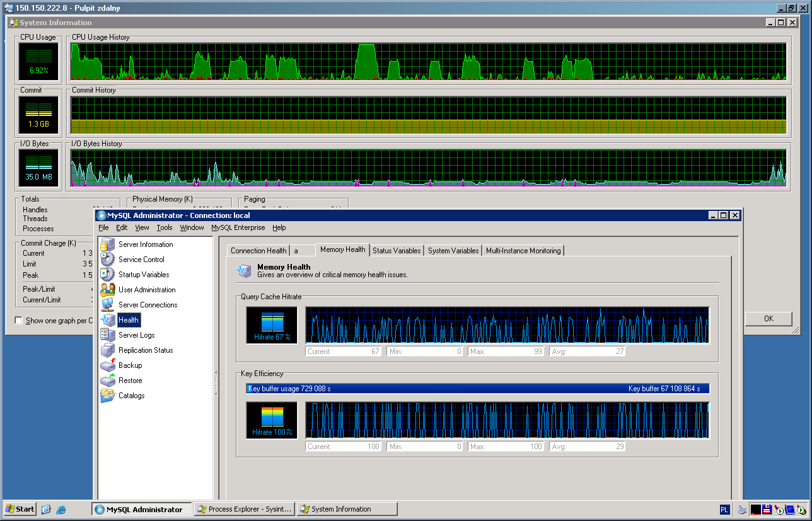This screenshot has height=521, width=812.
Task: Click the Query Cache Hitrate 67% gauge
Action: click(272, 325)
